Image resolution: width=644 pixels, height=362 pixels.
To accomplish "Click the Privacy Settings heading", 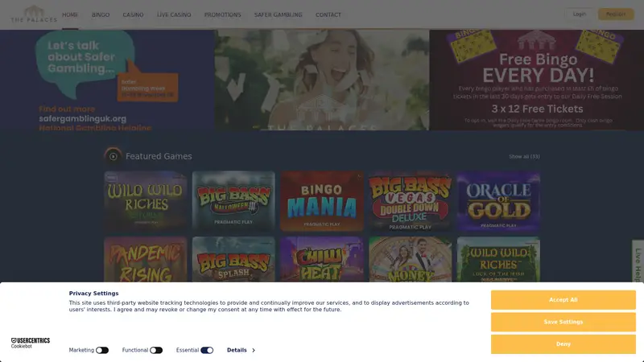I will click(x=93, y=294).
